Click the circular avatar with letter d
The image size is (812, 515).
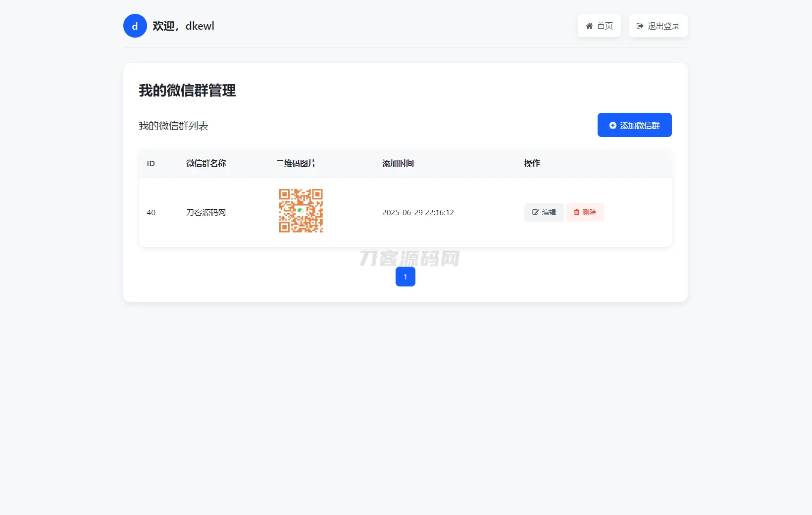click(135, 25)
